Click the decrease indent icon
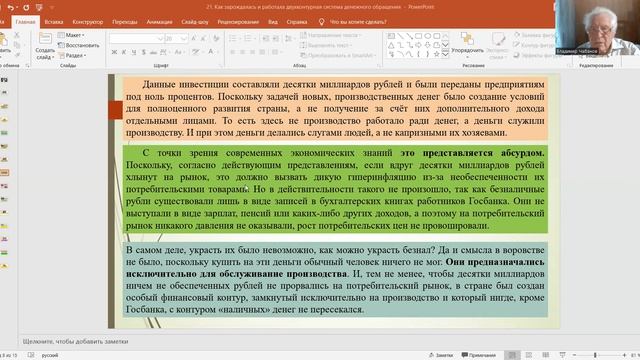 coord(266,38)
